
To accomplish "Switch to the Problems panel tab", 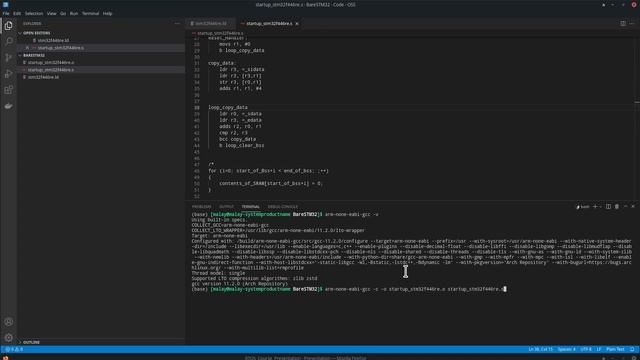I will click(202, 207).
